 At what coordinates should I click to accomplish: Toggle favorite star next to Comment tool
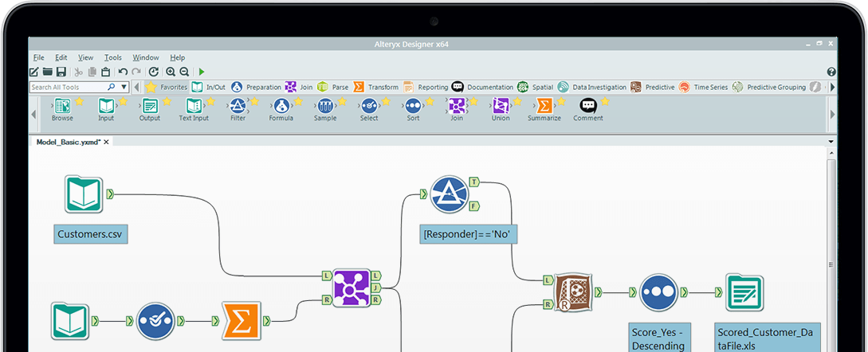coord(605,101)
